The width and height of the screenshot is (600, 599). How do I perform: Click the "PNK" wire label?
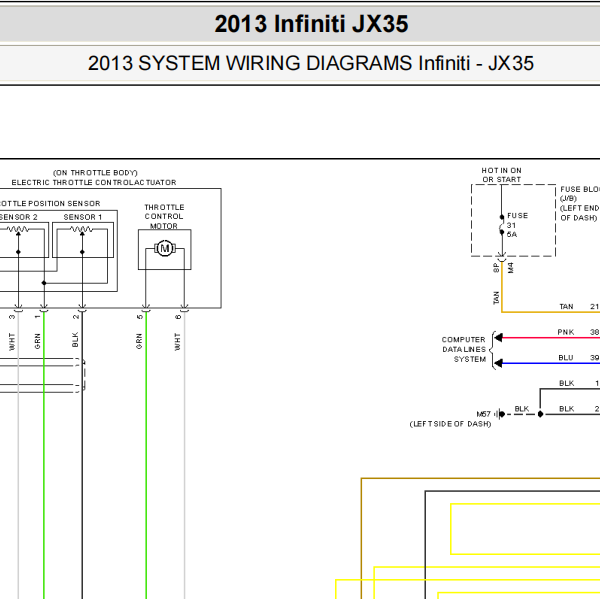[x=566, y=332]
